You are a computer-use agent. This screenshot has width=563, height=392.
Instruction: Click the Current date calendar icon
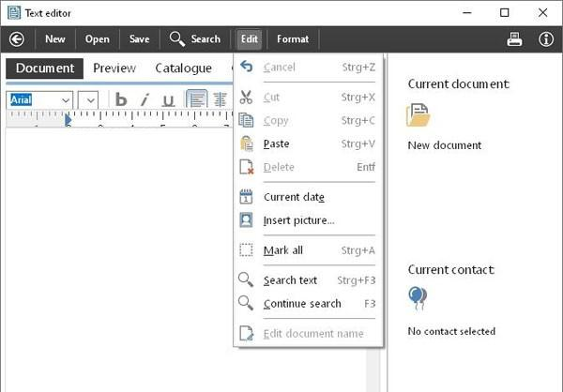click(246, 197)
